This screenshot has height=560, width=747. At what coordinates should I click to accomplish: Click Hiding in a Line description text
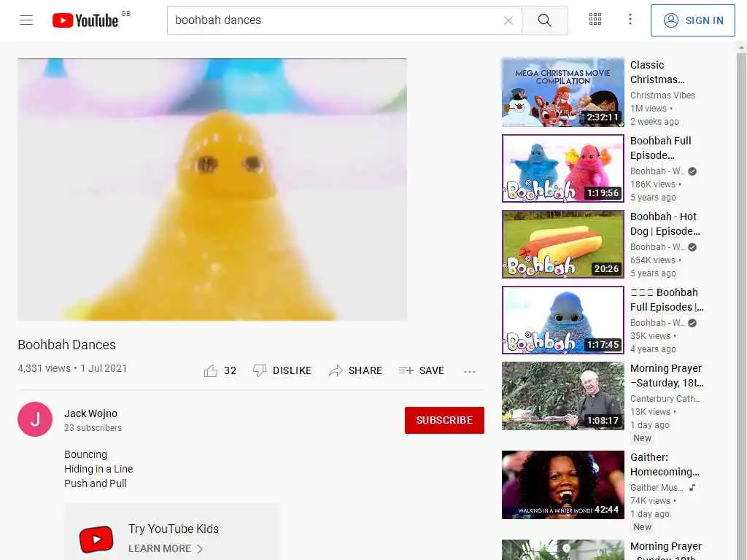(98, 469)
